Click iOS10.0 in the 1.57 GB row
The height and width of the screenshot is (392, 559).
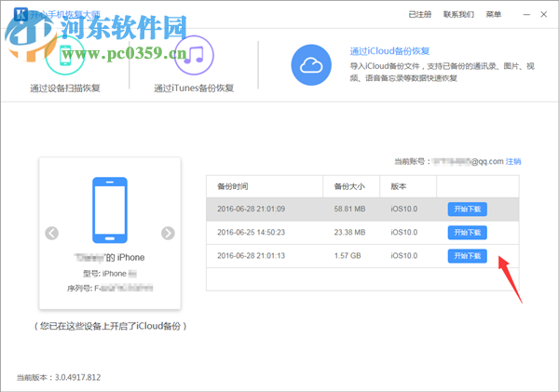click(x=404, y=256)
